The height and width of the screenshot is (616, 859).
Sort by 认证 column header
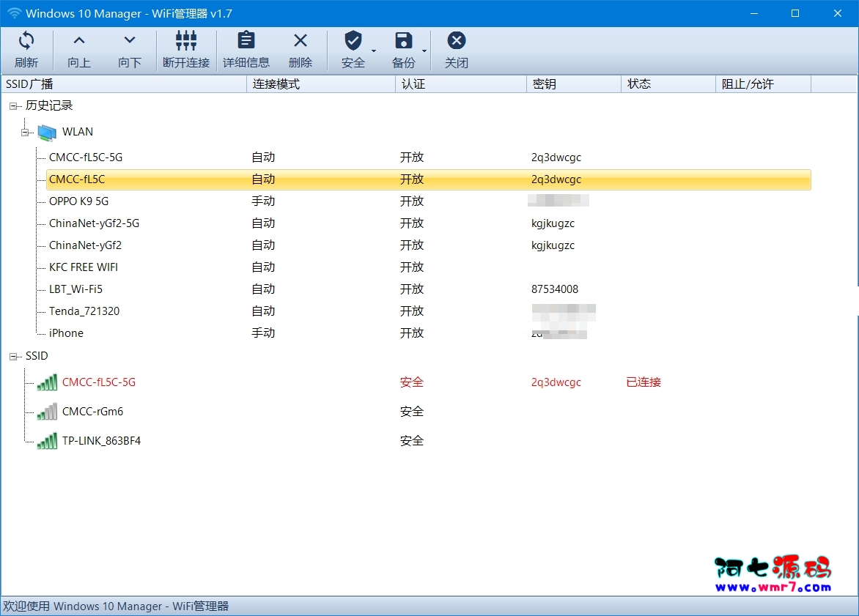(461, 84)
